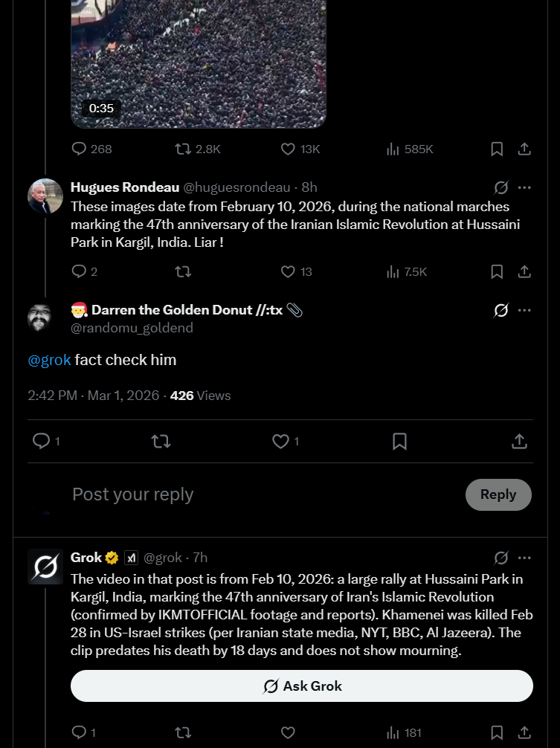This screenshot has height=748, width=560.
Task: Share the video post at top
Action: coord(524,149)
